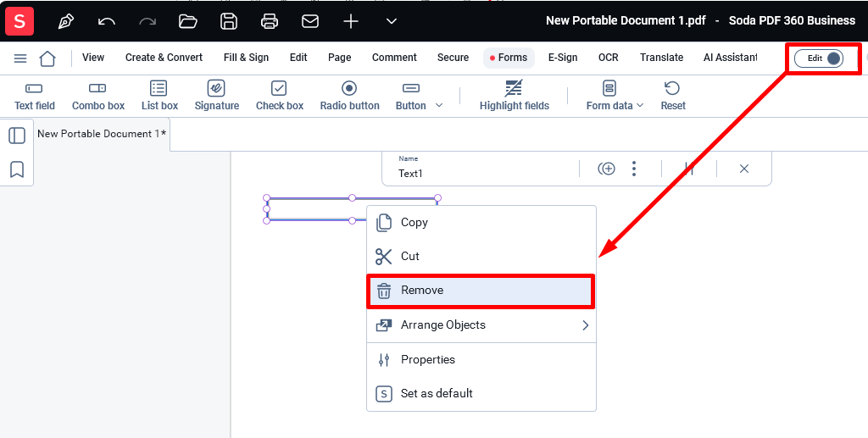Expand the quick access toolbar chevron
This screenshot has height=438, width=868.
click(392, 21)
